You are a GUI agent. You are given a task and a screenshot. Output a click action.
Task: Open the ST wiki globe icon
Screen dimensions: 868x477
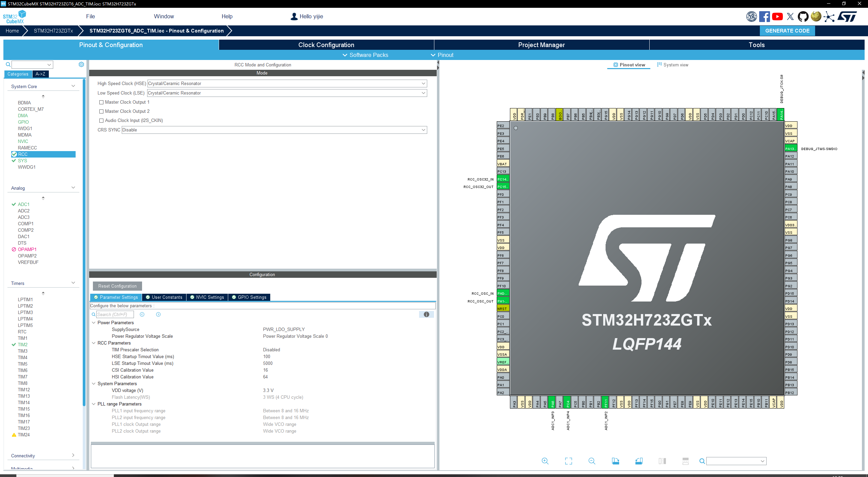point(816,16)
